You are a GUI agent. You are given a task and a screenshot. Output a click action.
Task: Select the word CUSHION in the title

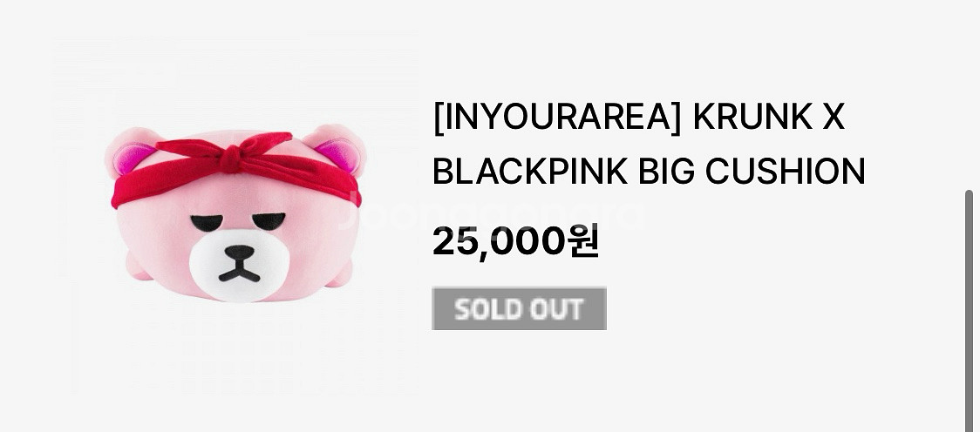[x=785, y=171]
